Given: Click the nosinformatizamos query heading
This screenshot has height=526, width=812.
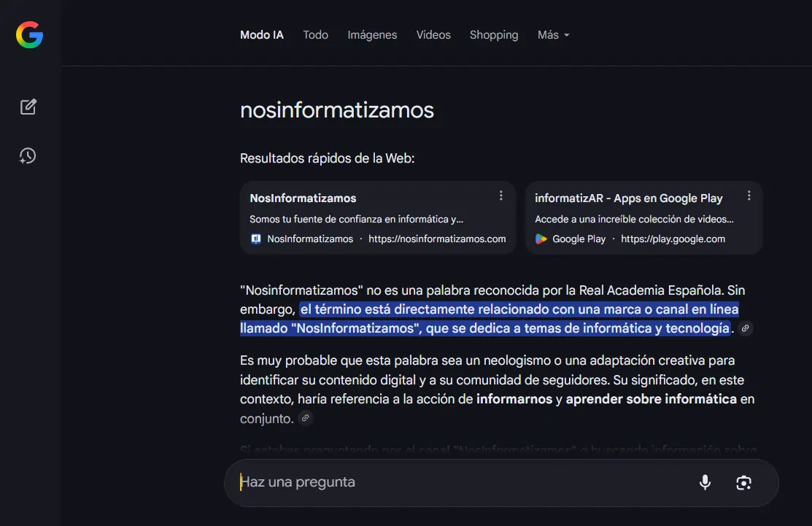Looking at the screenshot, I should [337, 109].
